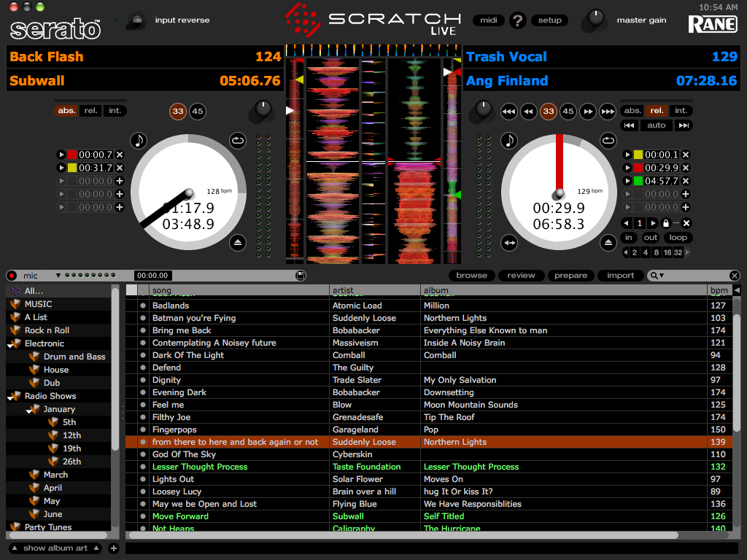Eject the track from the right deck
The height and width of the screenshot is (560, 747).
(608, 243)
